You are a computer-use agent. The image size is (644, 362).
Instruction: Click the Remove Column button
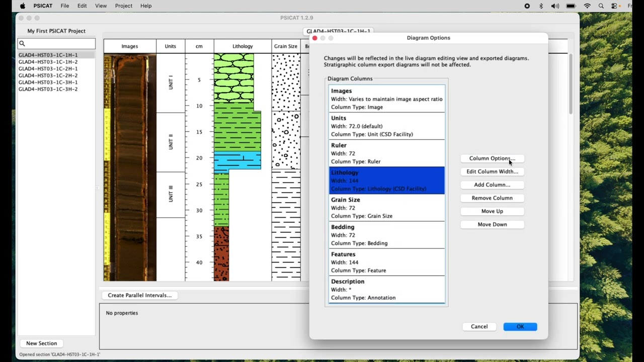(492, 198)
